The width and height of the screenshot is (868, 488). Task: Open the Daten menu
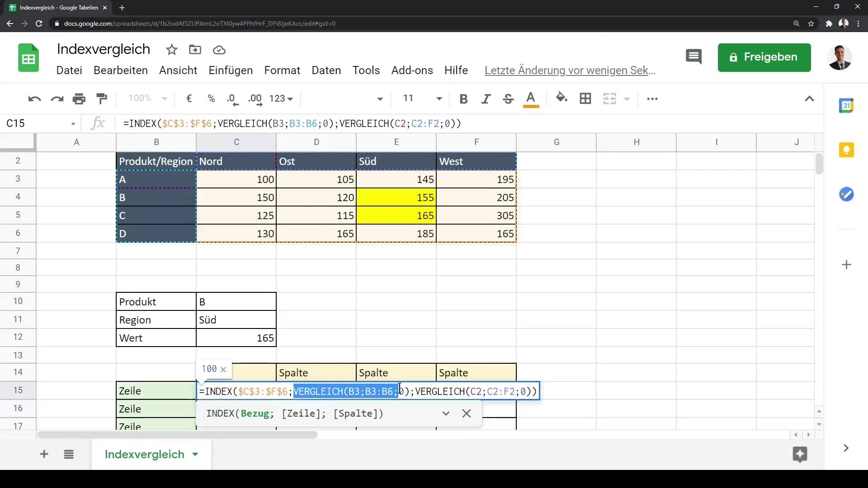tap(326, 70)
